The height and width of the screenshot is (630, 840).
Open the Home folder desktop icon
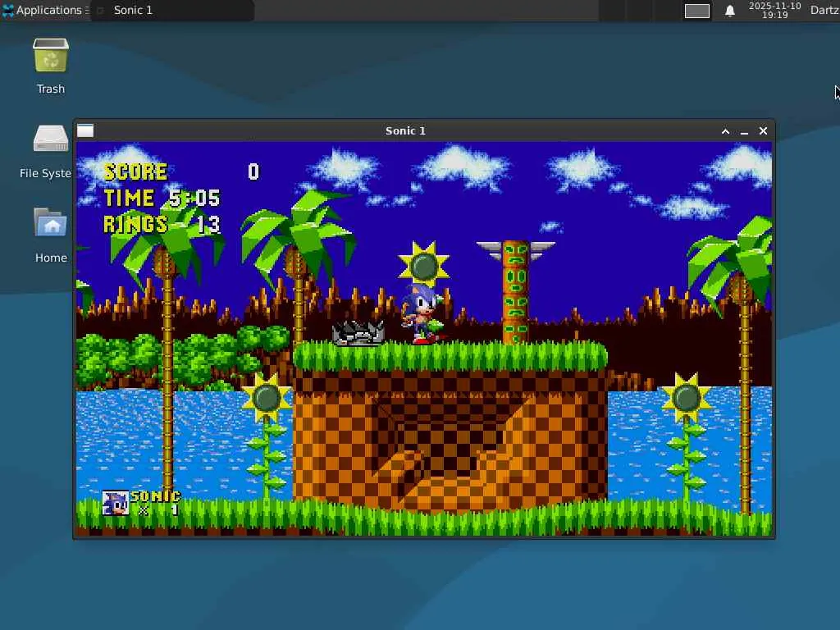click(x=51, y=235)
